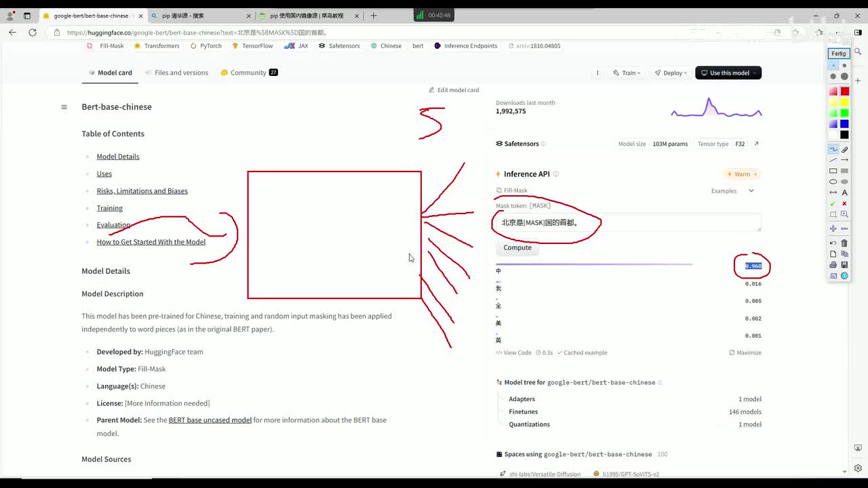Open the table of contents hamburger icon

(x=64, y=107)
